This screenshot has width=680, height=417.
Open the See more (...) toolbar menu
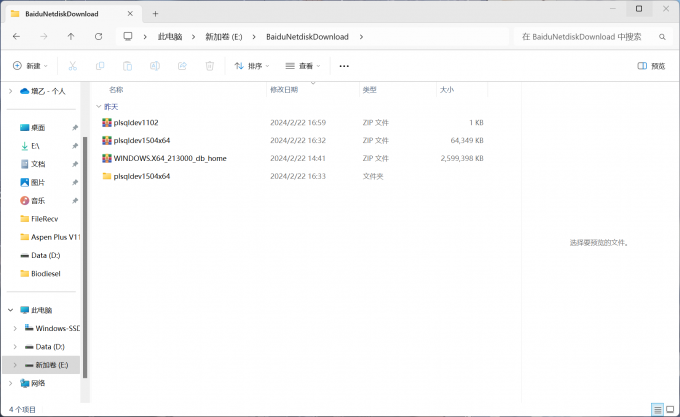point(344,66)
